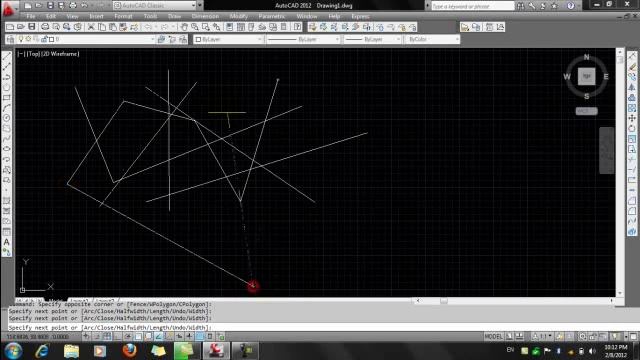Screen dimensions: 640x360
Task: Select the Pan hand tool
Action: tap(184, 27)
